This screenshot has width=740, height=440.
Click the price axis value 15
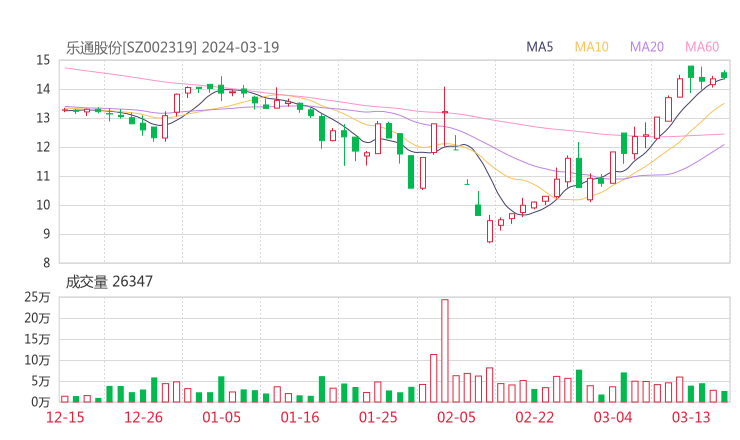43,60
